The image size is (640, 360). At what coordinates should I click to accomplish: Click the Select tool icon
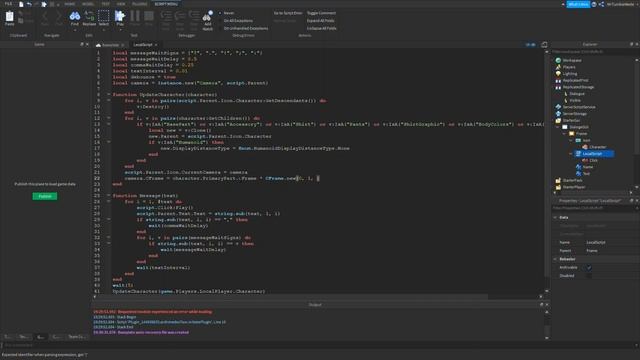(x=104, y=16)
